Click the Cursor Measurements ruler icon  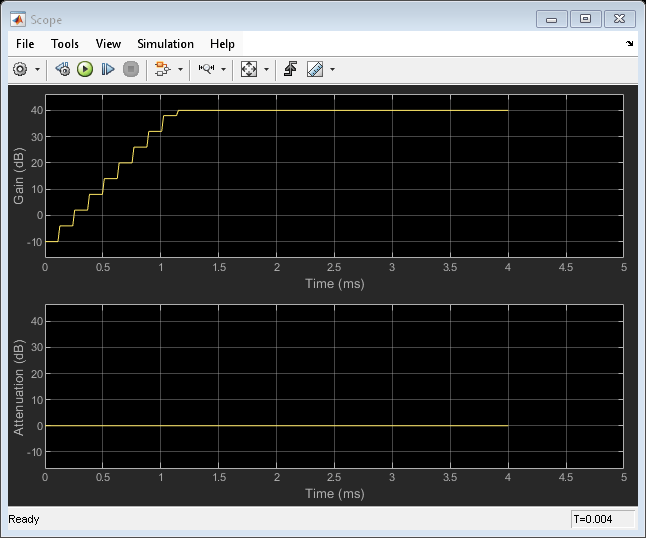pos(315,69)
